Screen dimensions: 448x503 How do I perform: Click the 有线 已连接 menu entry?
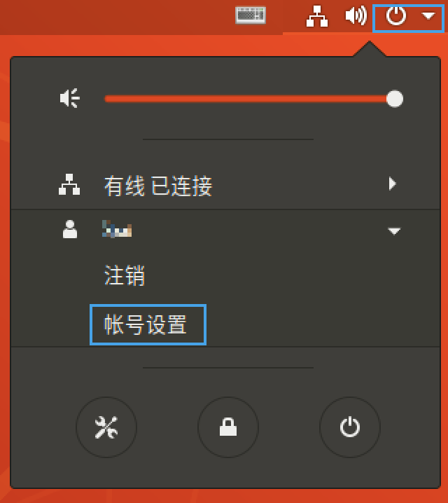coord(225,184)
